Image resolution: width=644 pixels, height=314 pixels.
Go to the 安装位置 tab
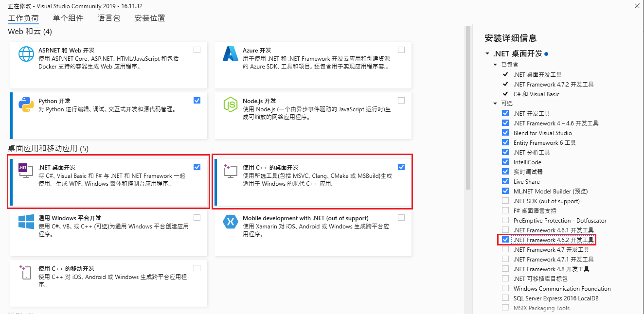click(x=150, y=18)
